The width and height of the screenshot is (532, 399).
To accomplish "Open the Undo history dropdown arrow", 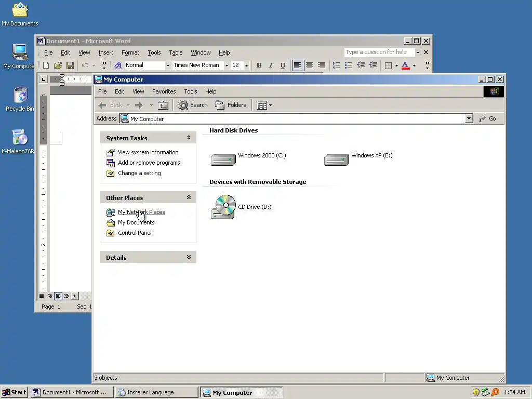I will tap(94, 65).
